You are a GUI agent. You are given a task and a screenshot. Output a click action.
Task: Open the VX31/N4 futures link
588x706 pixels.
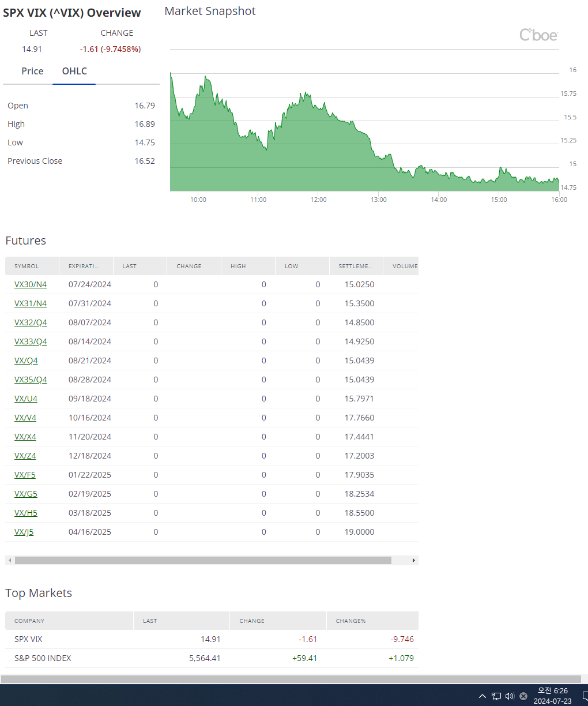31,303
